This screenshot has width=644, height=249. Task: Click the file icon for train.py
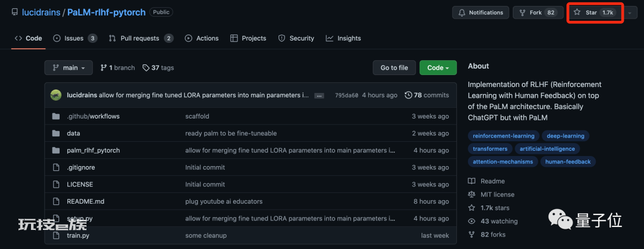pyautogui.click(x=56, y=235)
